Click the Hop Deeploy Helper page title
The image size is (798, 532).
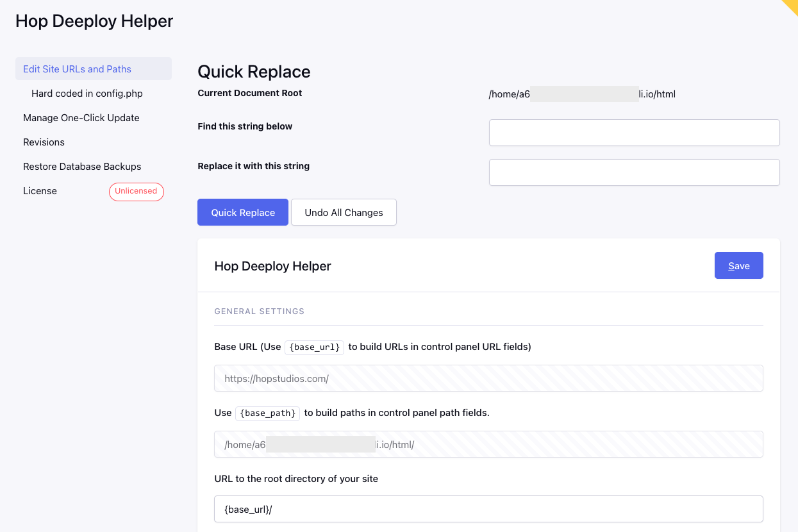94,21
